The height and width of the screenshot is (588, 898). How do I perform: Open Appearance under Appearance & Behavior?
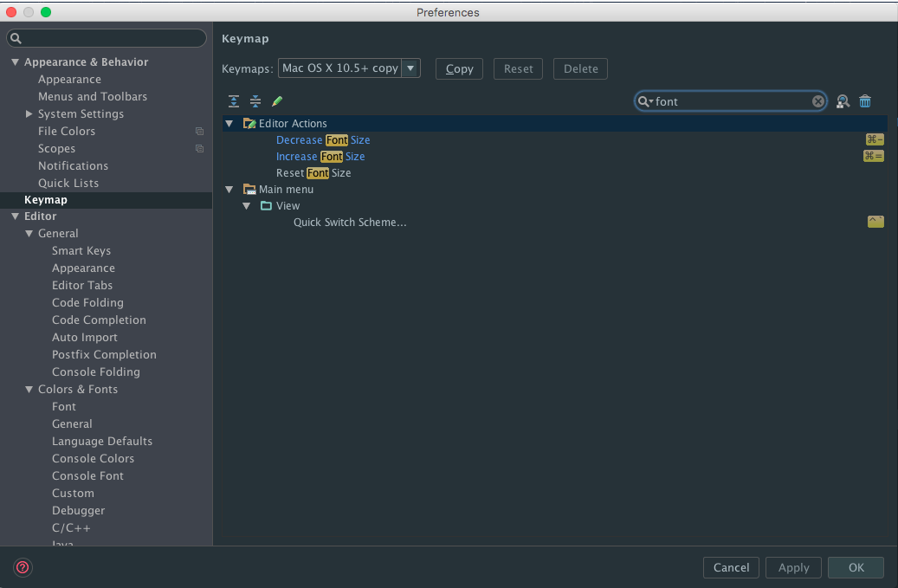click(70, 79)
